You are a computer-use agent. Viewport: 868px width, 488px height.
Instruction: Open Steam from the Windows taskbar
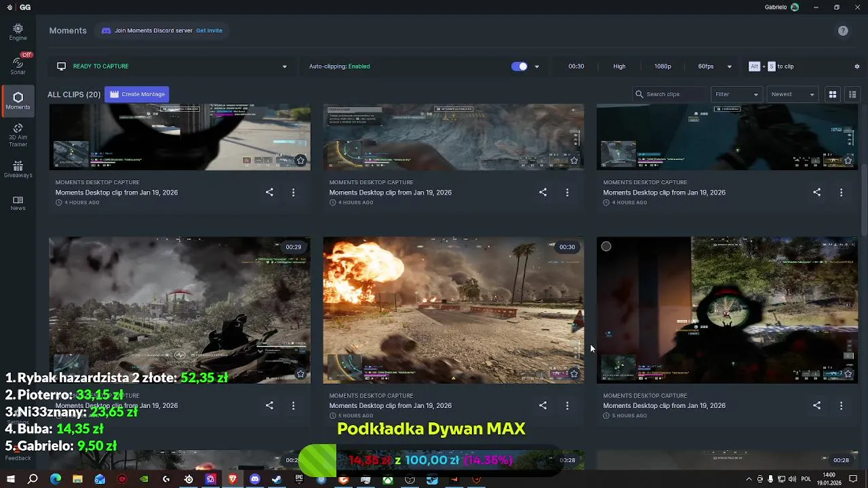(277, 479)
